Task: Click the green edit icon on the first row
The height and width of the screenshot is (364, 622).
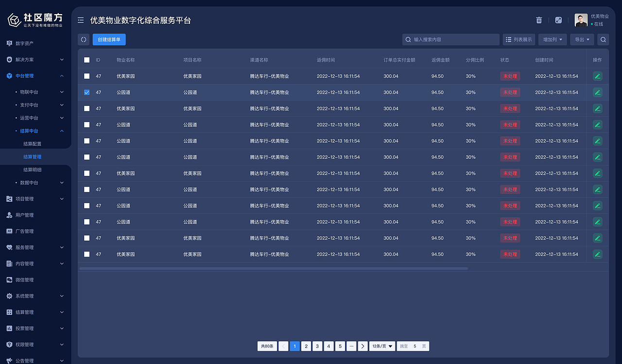Action: [x=597, y=76]
